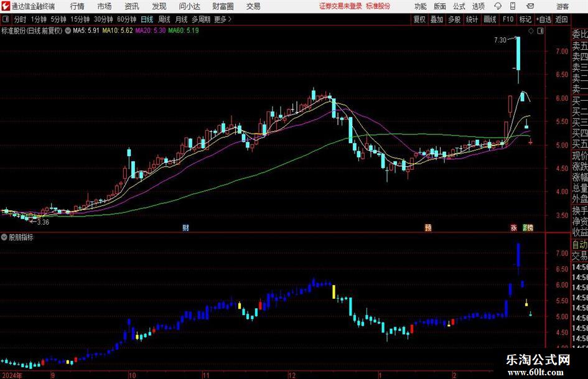Click the 游客 guest account label

[562, 6]
